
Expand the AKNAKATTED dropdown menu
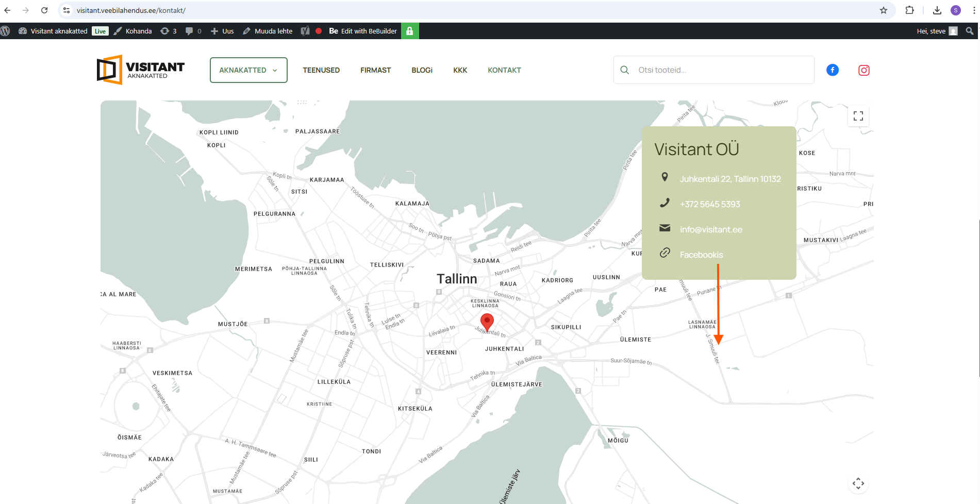pos(248,70)
